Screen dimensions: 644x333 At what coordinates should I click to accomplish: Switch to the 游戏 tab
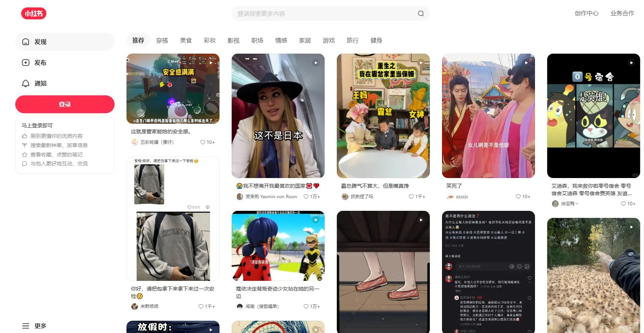coord(329,40)
